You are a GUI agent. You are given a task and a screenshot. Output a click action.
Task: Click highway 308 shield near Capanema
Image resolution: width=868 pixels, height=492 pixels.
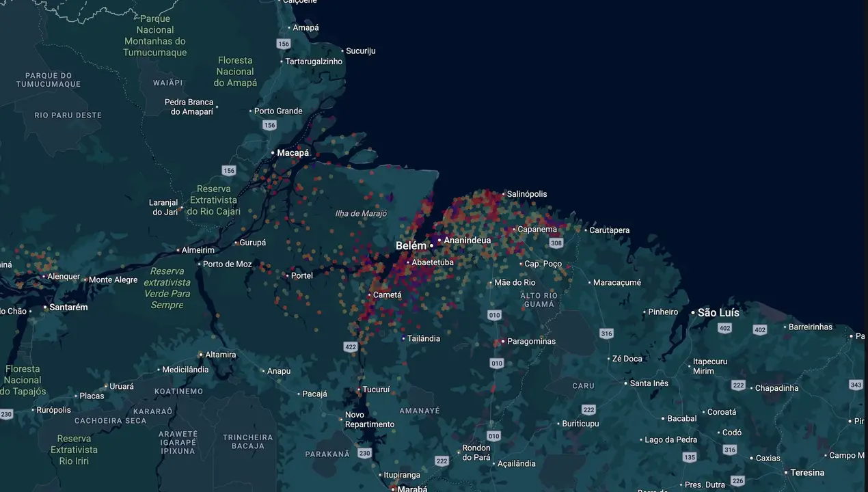click(x=556, y=243)
